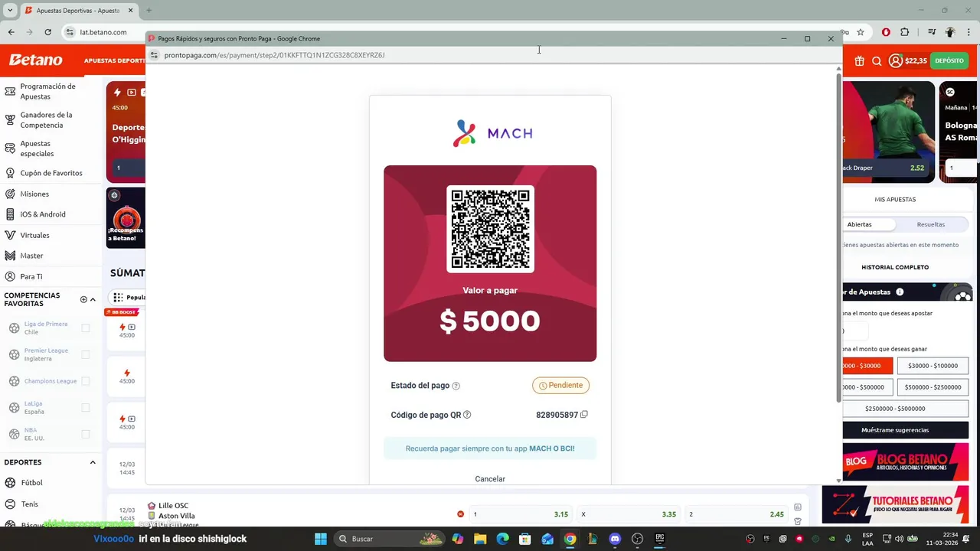
Task: Click the Betano logo
Action: (35, 60)
